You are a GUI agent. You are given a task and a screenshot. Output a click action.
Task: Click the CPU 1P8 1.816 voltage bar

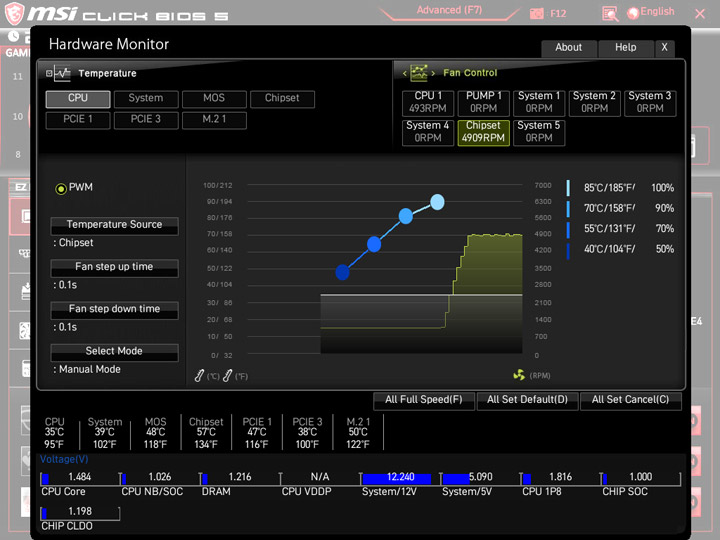[x=560, y=478]
